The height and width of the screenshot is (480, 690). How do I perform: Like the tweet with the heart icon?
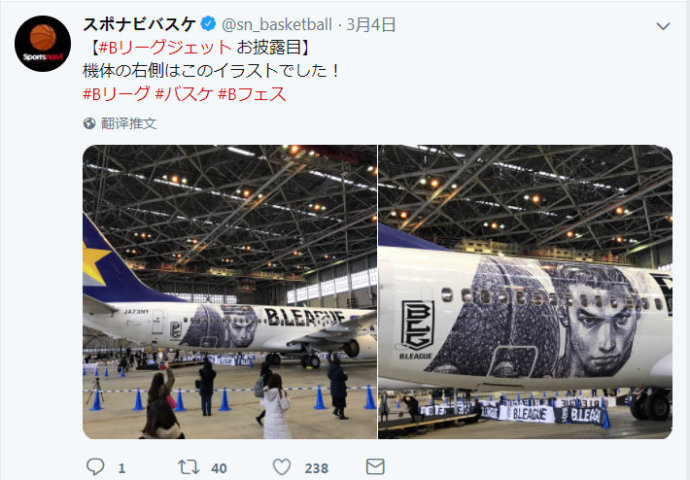[282, 467]
